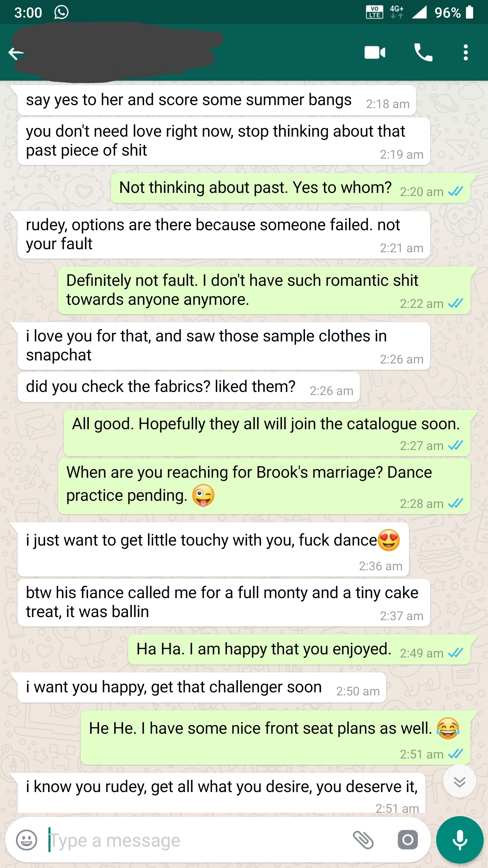Tap the "get that challenger soon" message

tap(202, 688)
